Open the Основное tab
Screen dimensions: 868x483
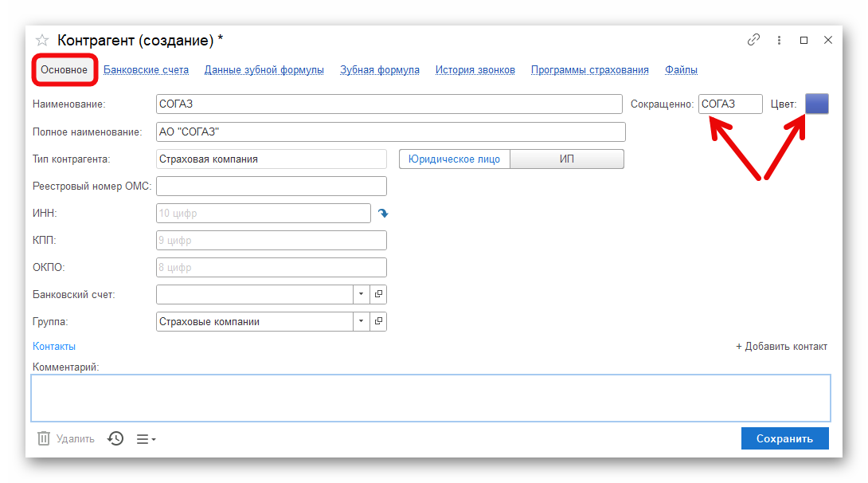tap(65, 70)
